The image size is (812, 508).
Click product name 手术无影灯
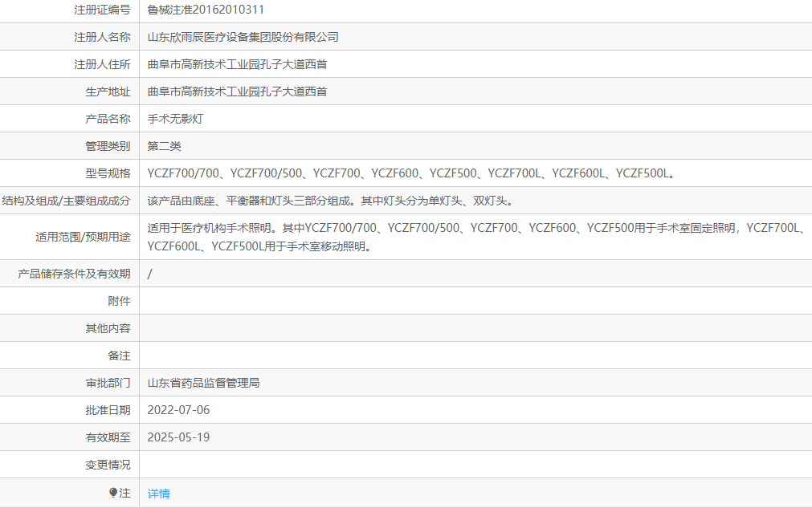(x=175, y=119)
